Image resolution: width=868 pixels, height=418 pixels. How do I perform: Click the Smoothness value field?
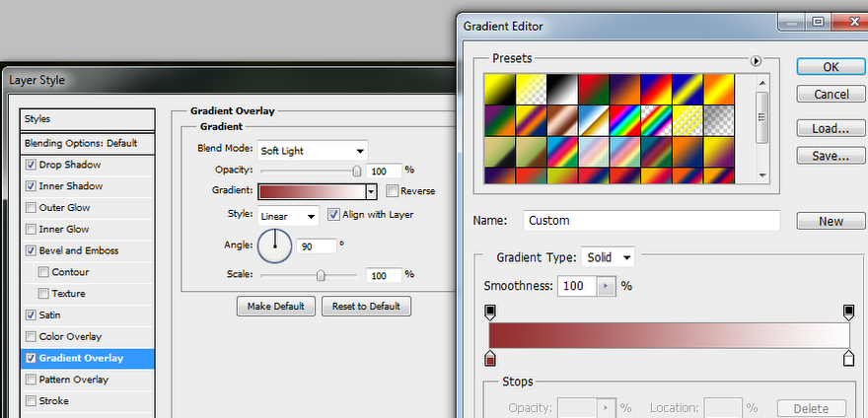coord(577,286)
